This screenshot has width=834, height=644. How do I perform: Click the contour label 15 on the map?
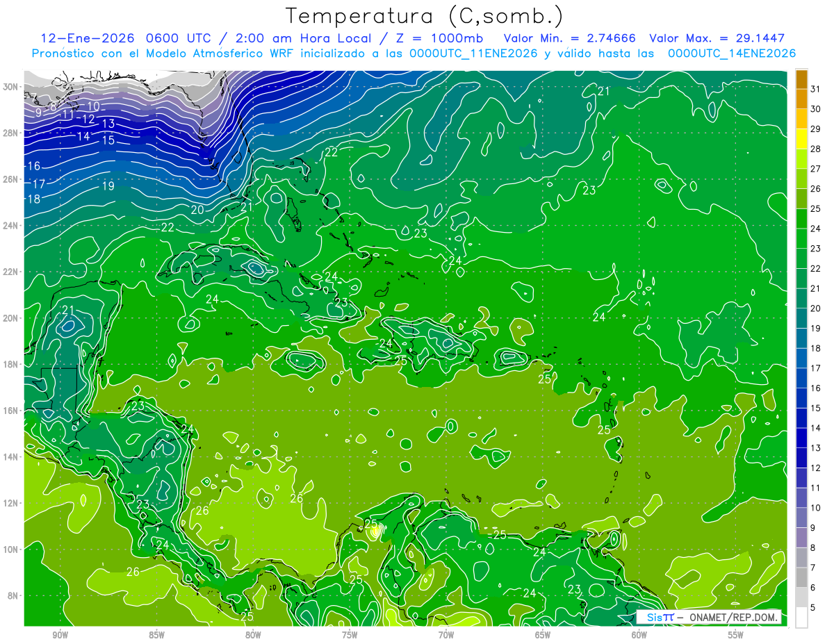point(108,140)
